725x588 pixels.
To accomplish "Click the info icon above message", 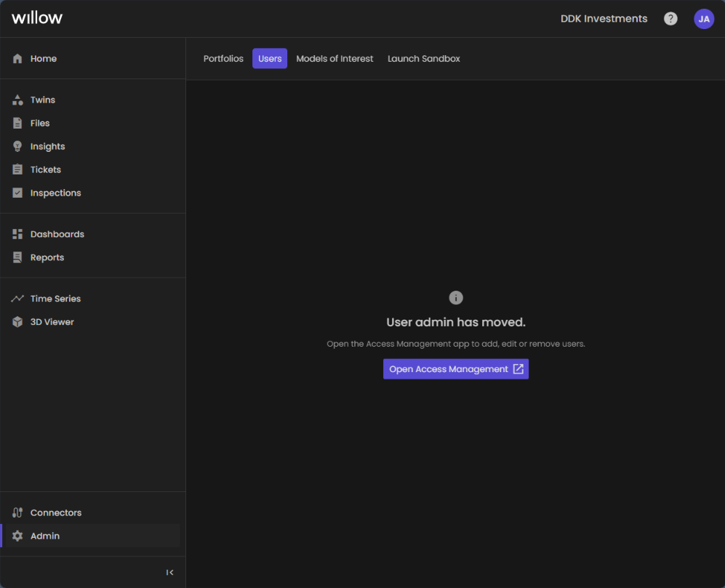I will [456, 298].
